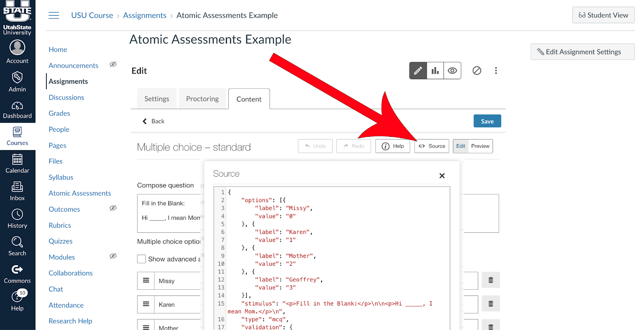Open Atomic Assessments course link
644x330 pixels.
80,193
